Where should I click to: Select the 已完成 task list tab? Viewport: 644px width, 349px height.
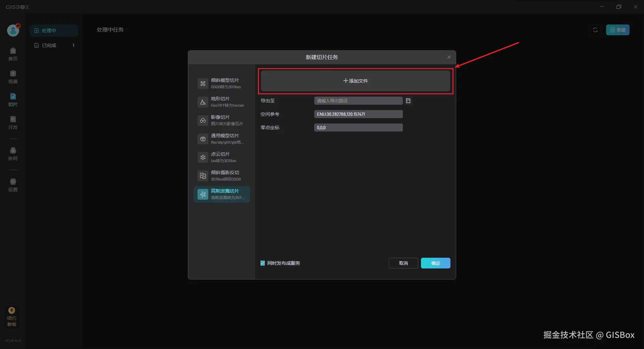[x=54, y=45]
